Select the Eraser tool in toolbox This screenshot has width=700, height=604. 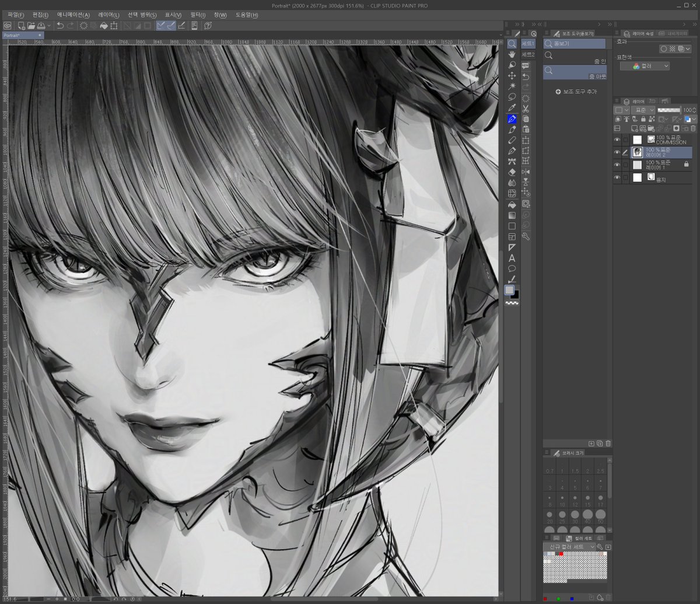pos(512,172)
